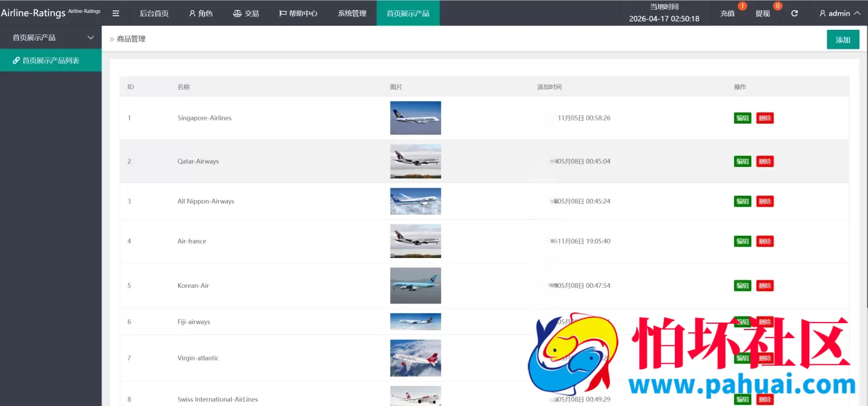Click the 05月08日 00:45:24 timestamp
Image resolution: width=868 pixels, height=406 pixels.
[583, 202]
